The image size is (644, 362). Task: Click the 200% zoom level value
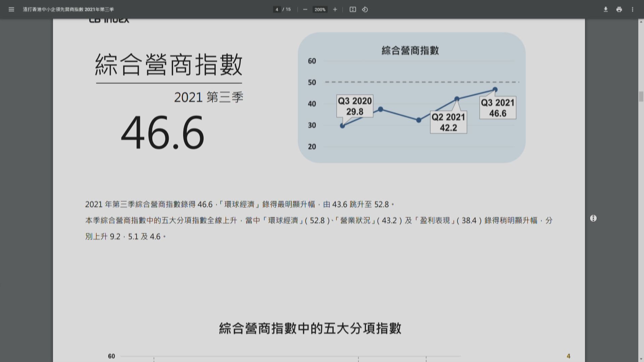click(x=320, y=9)
